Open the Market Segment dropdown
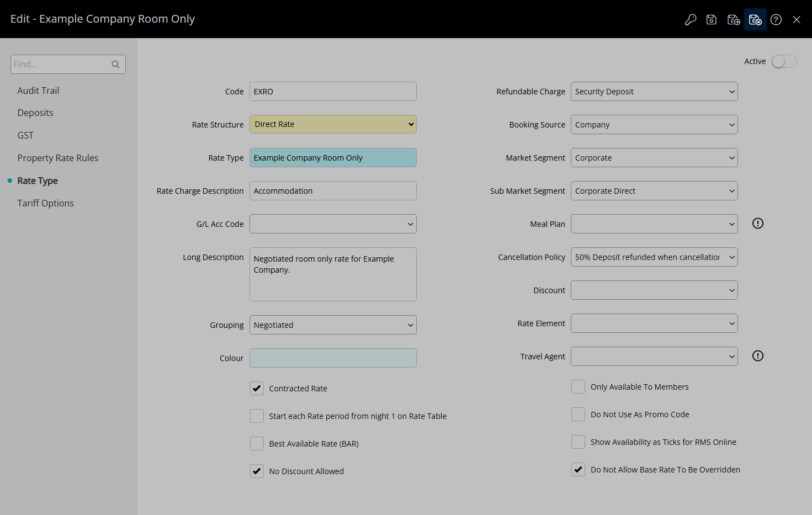 point(654,158)
